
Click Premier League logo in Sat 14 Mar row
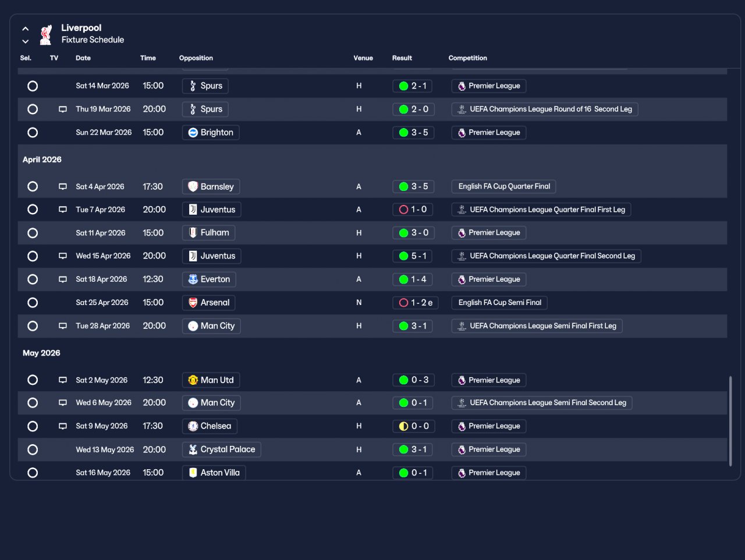(462, 86)
